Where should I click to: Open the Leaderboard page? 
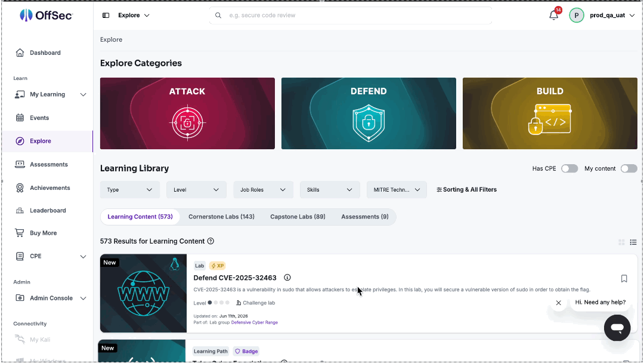[47, 211]
